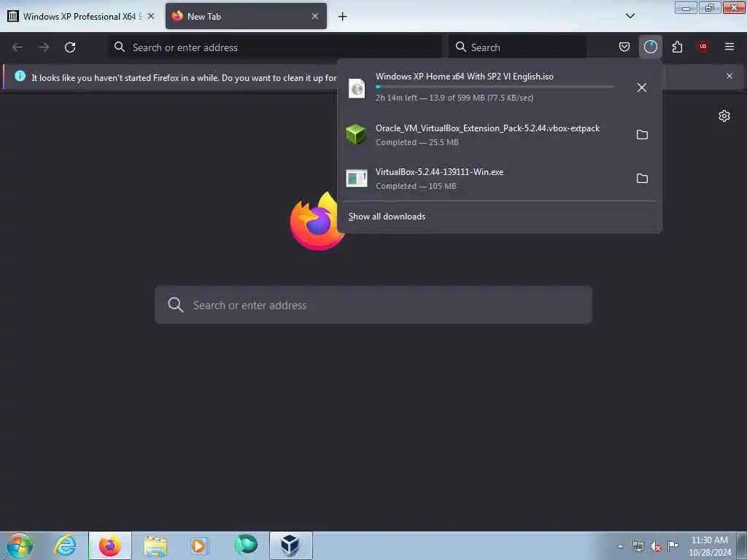Click 'Completed — 105 MB' status text

(x=416, y=186)
